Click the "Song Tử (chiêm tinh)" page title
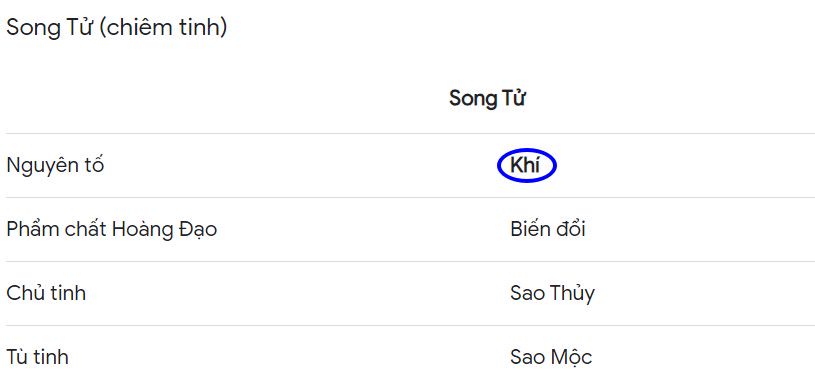815x387 pixels. tap(116, 28)
